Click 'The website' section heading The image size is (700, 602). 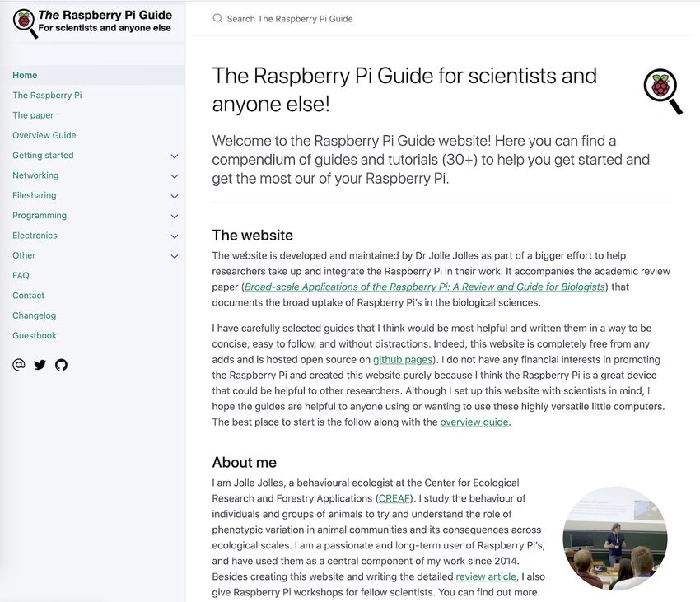click(x=253, y=236)
